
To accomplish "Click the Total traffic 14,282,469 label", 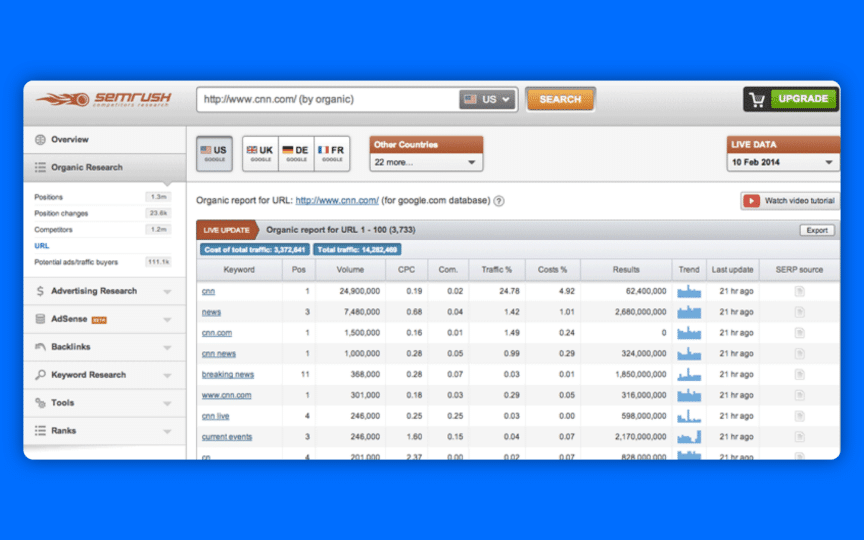I will click(357, 250).
